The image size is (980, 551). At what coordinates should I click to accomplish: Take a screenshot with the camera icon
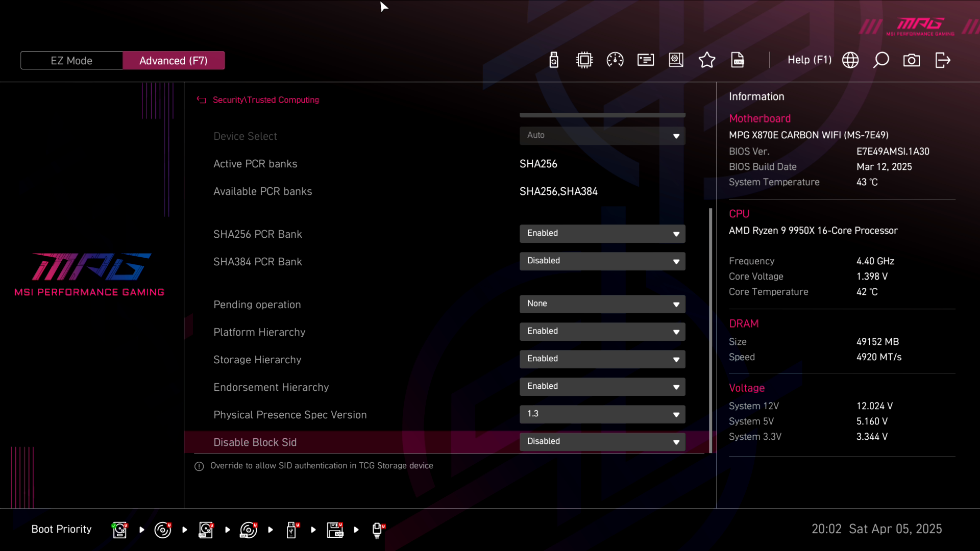click(x=912, y=60)
